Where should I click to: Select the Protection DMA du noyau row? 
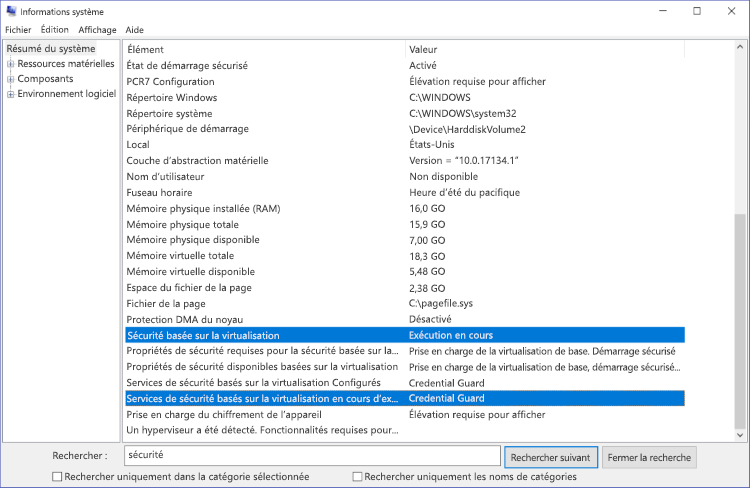point(405,319)
